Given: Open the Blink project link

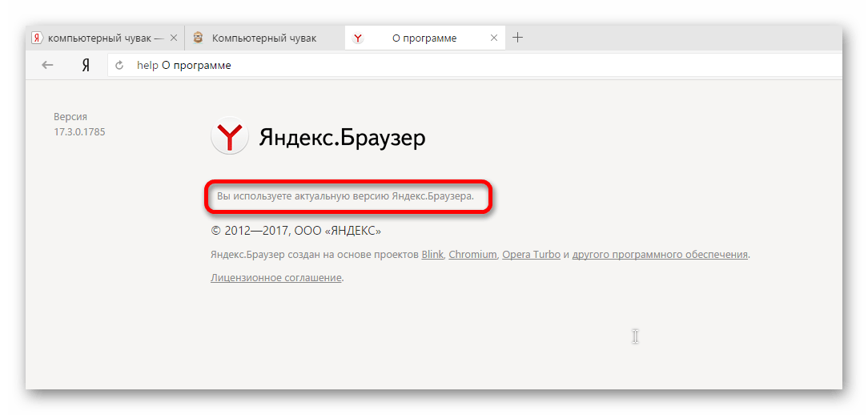Looking at the screenshot, I should (432, 255).
